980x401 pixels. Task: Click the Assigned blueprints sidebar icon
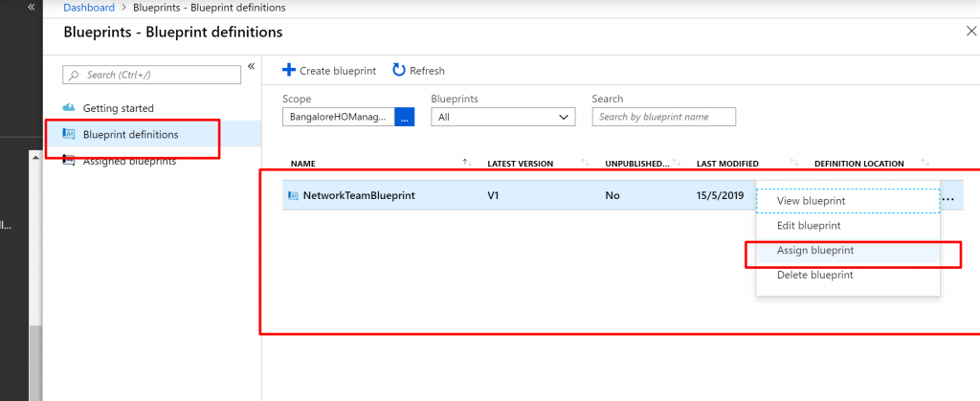pyautogui.click(x=69, y=161)
